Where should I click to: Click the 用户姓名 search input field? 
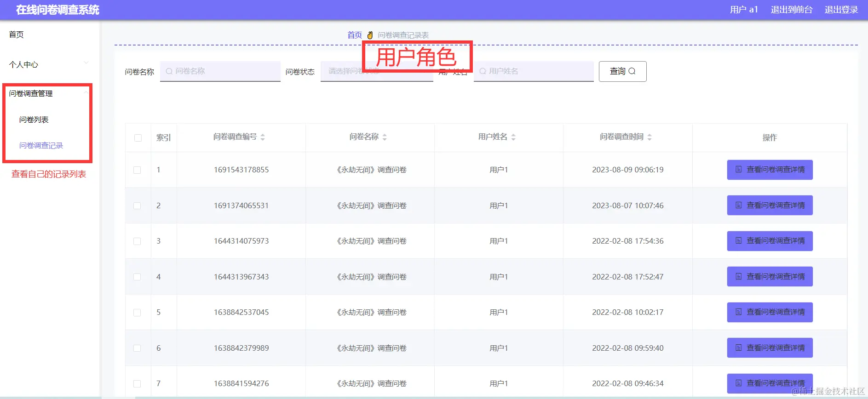pyautogui.click(x=534, y=71)
